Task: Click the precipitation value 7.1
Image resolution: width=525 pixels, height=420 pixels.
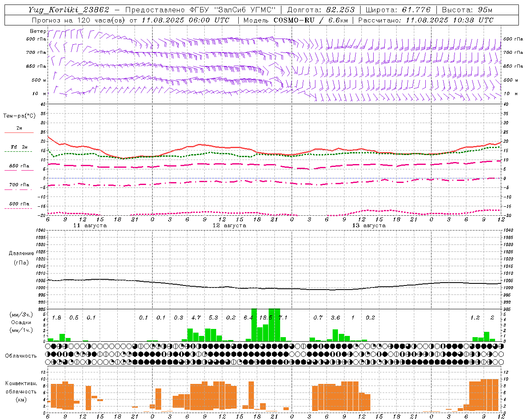Action: click(283, 317)
